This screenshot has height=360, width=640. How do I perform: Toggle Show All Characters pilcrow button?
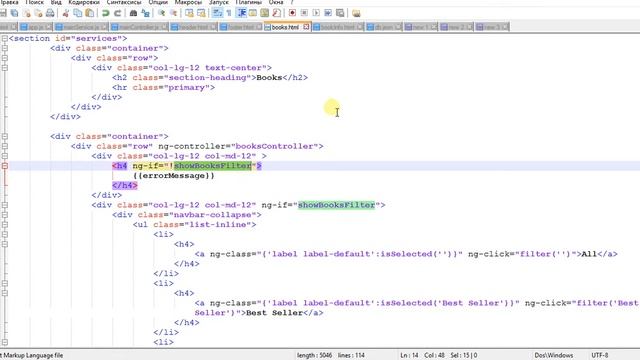[229, 13]
